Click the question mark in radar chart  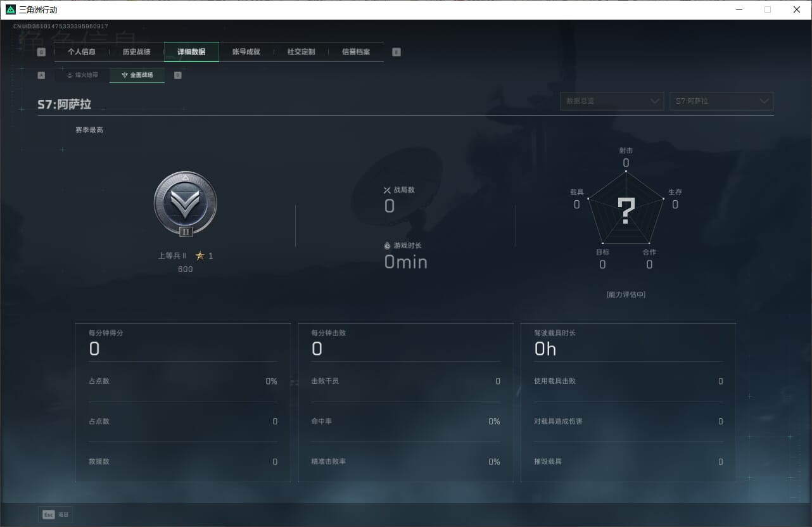pyautogui.click(x=626, y=212)
